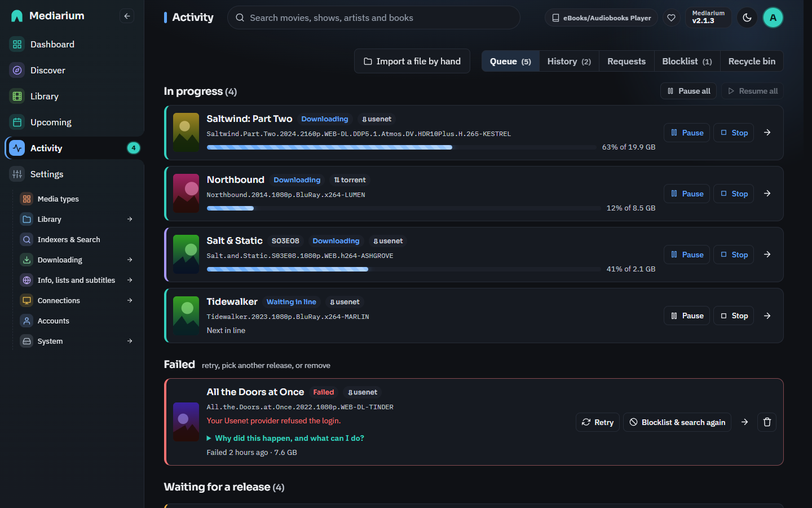Open details arrow for Tidewalker
Image resolution: width=812 pixels, height=508 pixels.
pos(767,316)
